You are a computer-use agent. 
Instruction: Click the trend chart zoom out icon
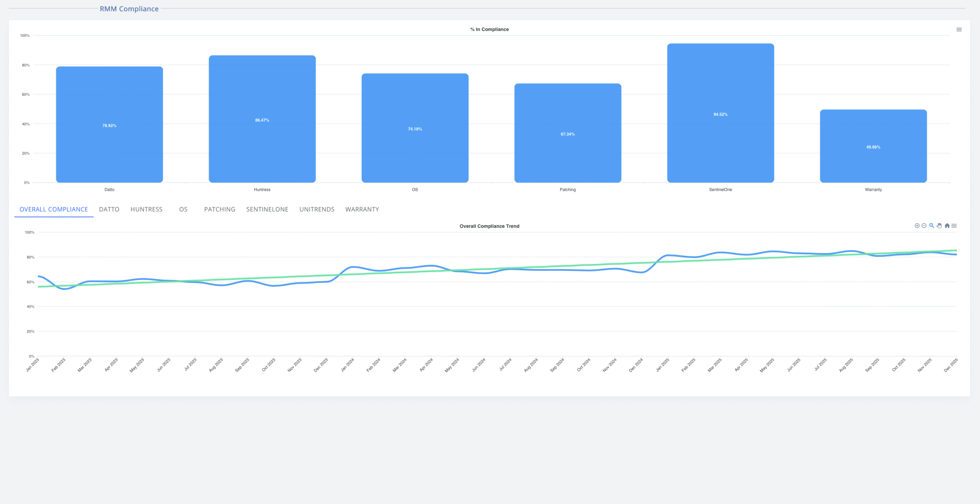[x=924, y=226]
